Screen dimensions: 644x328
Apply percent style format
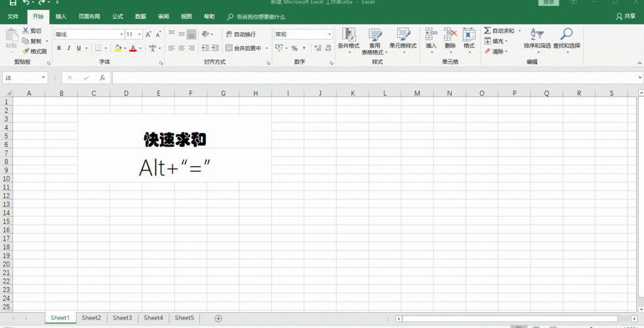coord(294,48)
